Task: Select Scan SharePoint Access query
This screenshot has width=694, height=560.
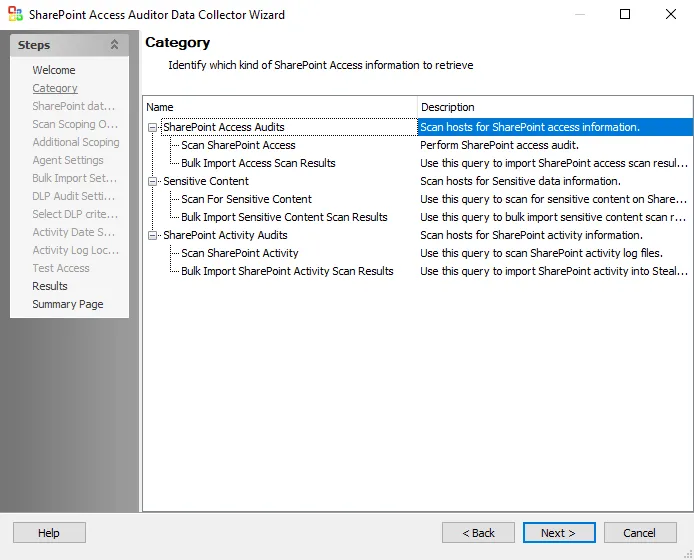Action: (x=238, y=145)
